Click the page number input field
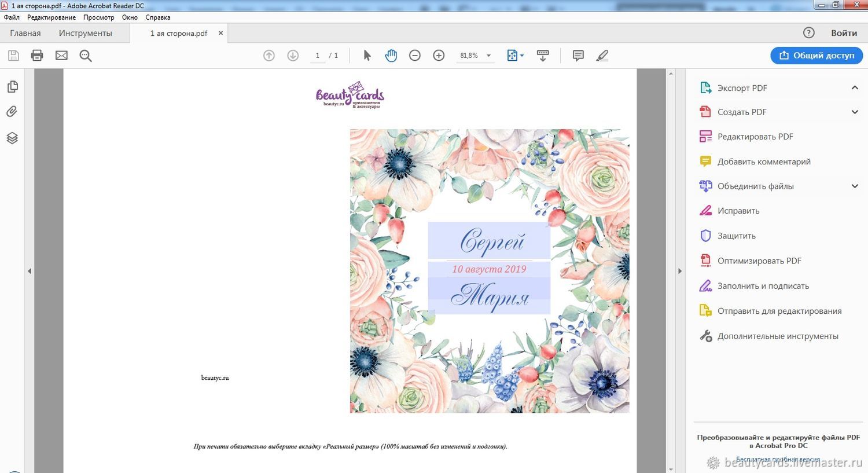Image resolution: width=868 pixels, height=473 pixels. click(x=318, y=56)
